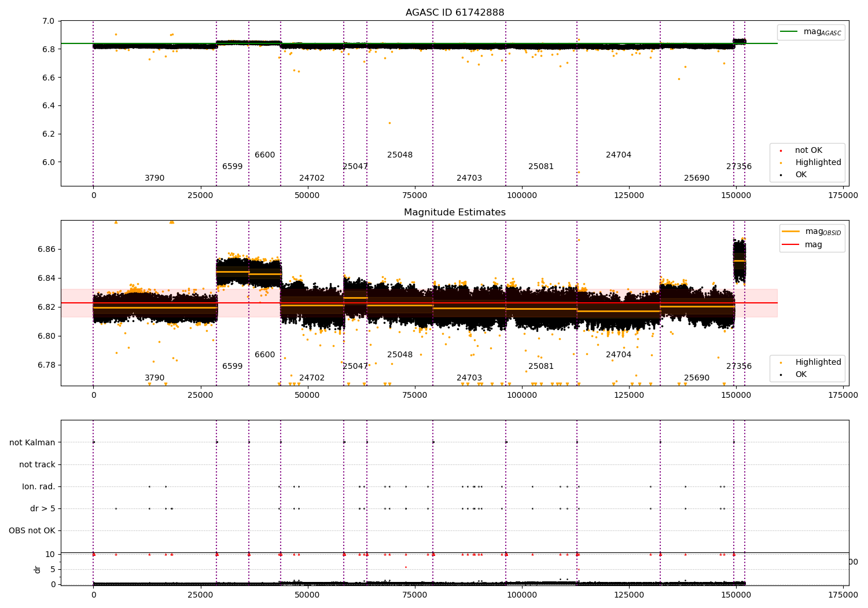This screenshot has width=868, height=608.
Task: Select 'OK' in the Magnitude Estimates legend
Action: click(x=793, y=374)
